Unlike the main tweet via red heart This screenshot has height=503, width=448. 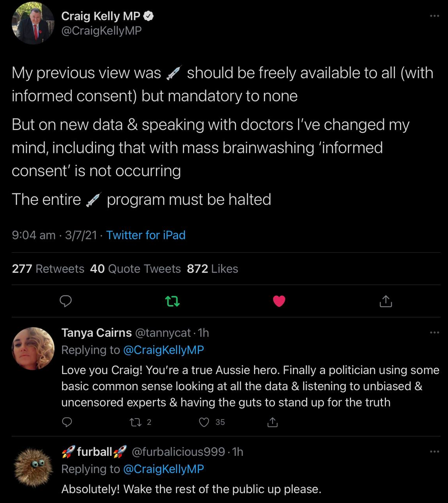[x=279, y=301]
